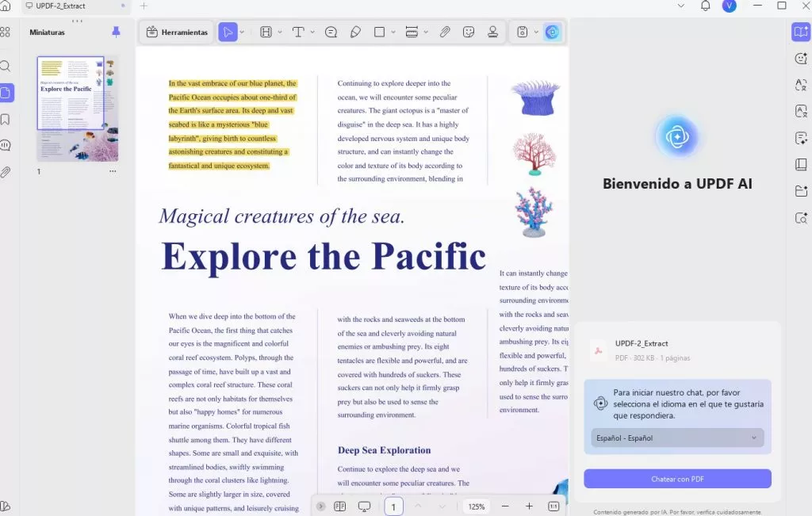Pin the Miniaturas panel
812x516 pixels.
pyautogui.click(x=116, y=32)
